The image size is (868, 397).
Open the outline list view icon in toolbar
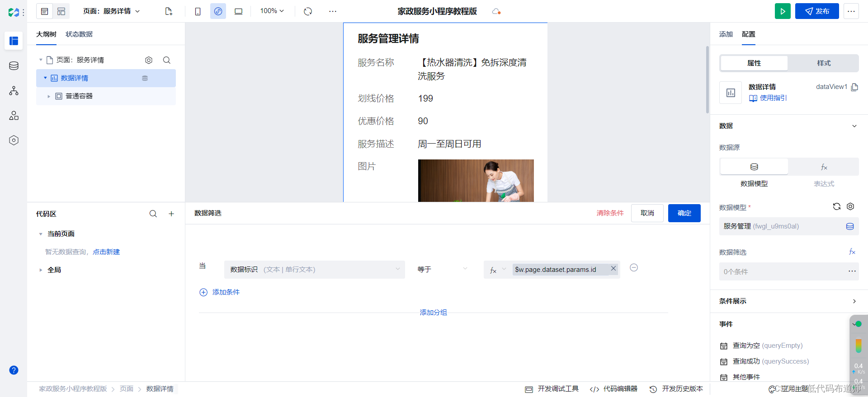click(44, 11)
